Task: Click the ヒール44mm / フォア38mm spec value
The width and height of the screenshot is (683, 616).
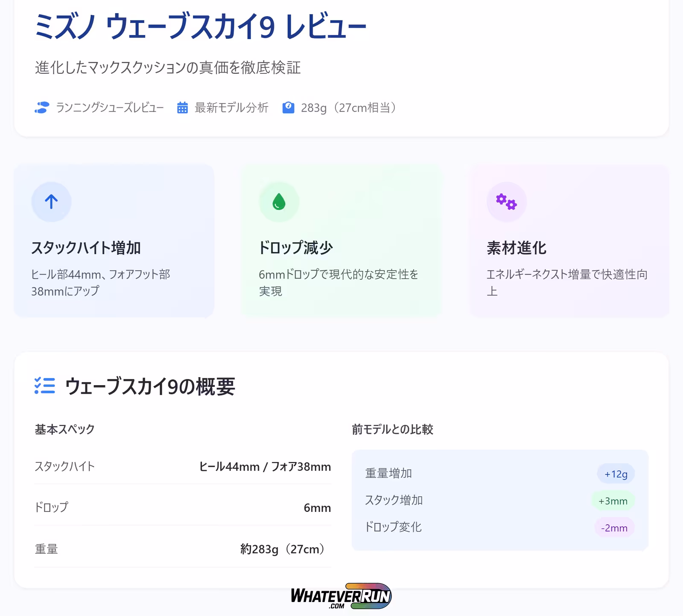Action: (x=265, y=467)
